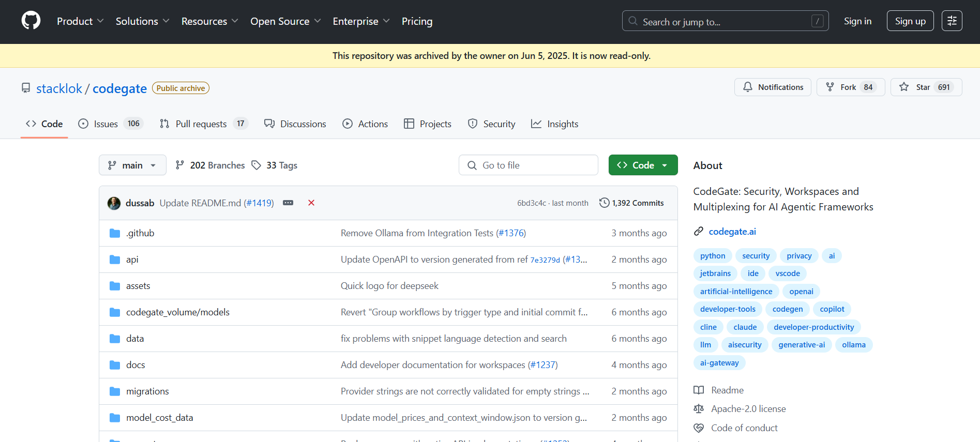Open the Insights tab
980x442 pixels.
[x=555, y=124]
